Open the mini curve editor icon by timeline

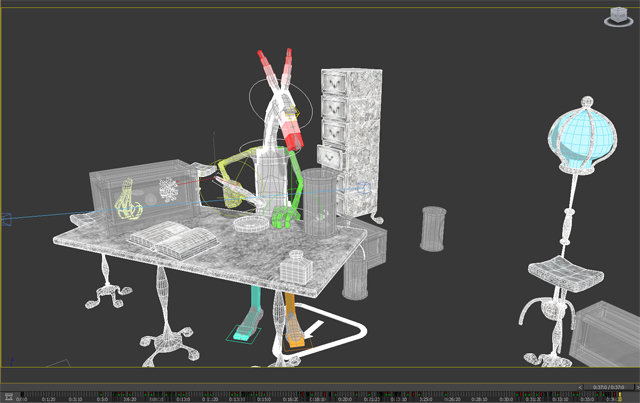[x=8, y=397]
